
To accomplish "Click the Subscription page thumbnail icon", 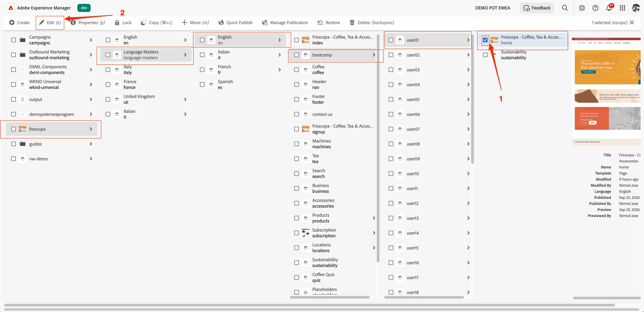I will point(305,233).
